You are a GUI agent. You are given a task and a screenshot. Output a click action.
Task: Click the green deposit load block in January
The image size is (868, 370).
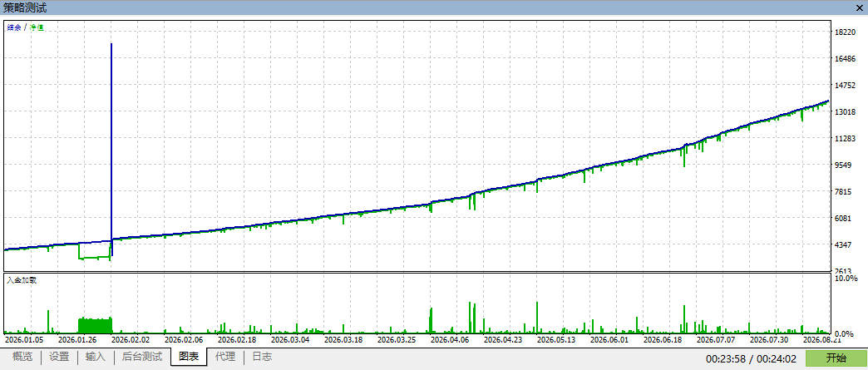point(96,325)
